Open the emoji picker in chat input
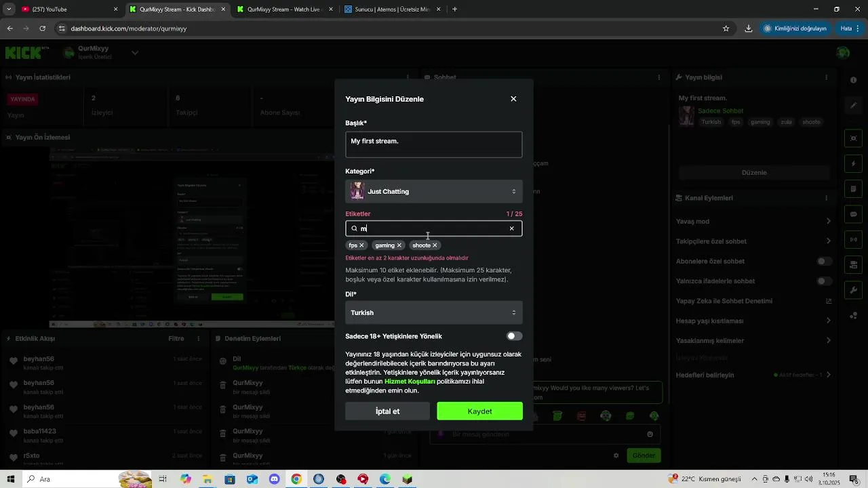The height and width of the screenshot is (488, 868). pos(650,434)
